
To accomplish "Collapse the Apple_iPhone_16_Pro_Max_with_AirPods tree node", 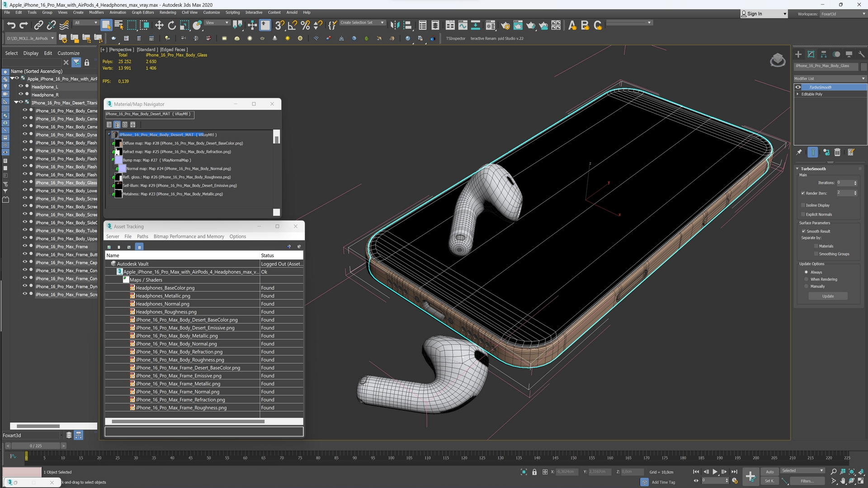I will click(12, 79).
